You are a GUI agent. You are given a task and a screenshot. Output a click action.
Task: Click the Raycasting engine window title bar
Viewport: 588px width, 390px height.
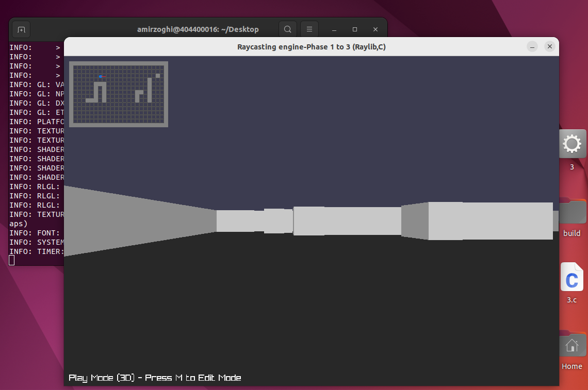pyautogui.click(x=311, y=47)
